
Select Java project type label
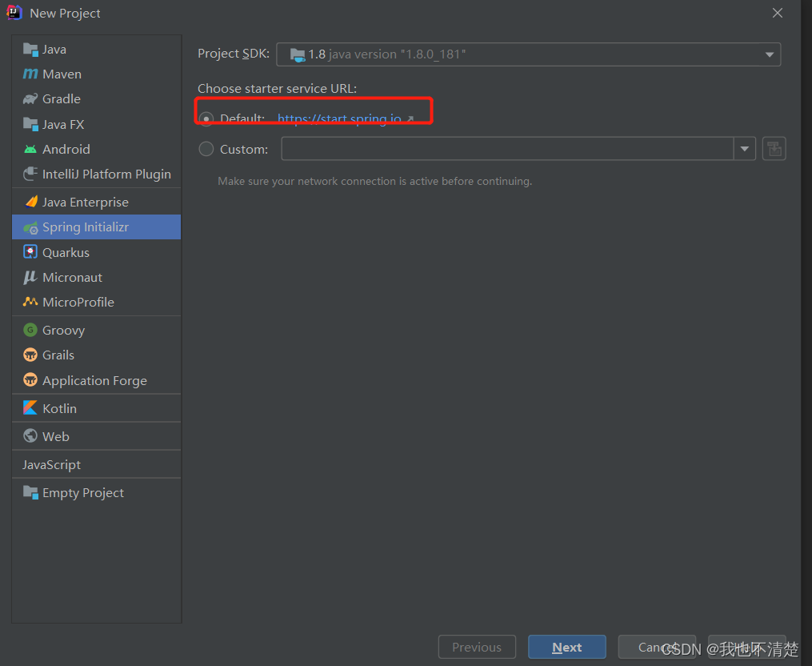pyautogui.click(x=54, y=50)
